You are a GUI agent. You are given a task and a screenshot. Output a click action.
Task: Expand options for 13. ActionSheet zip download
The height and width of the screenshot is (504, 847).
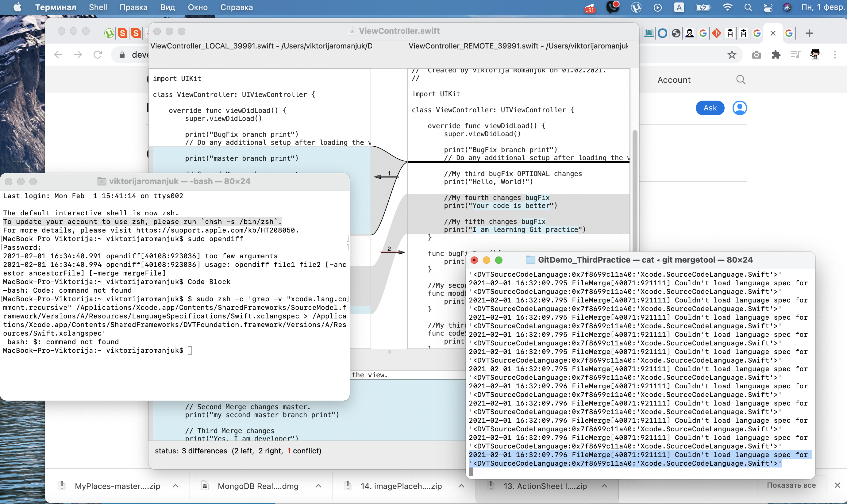click(604, 486)
